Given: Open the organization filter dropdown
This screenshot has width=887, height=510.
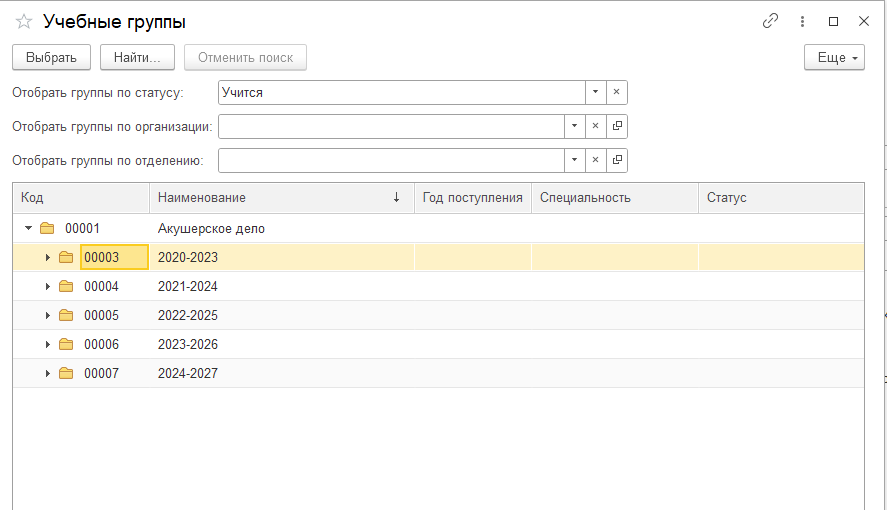Looking at the screenshot, I should pyautogui.click(x=574, y=126).
